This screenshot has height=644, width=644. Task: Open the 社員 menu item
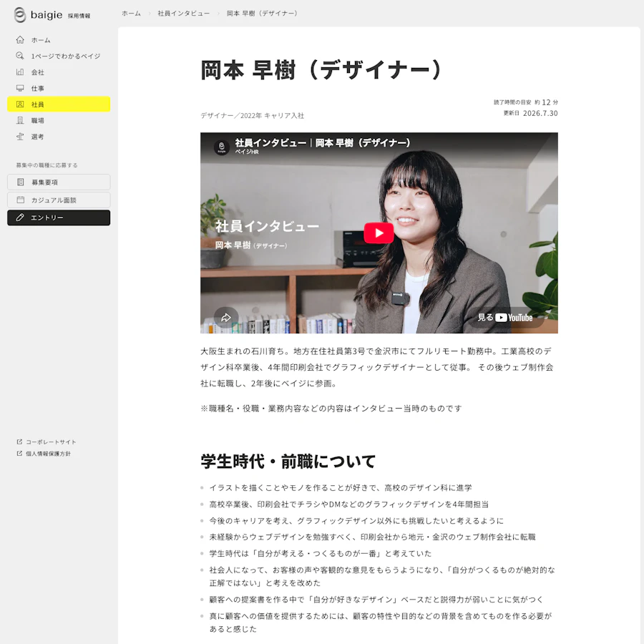[x=59, y=104]
